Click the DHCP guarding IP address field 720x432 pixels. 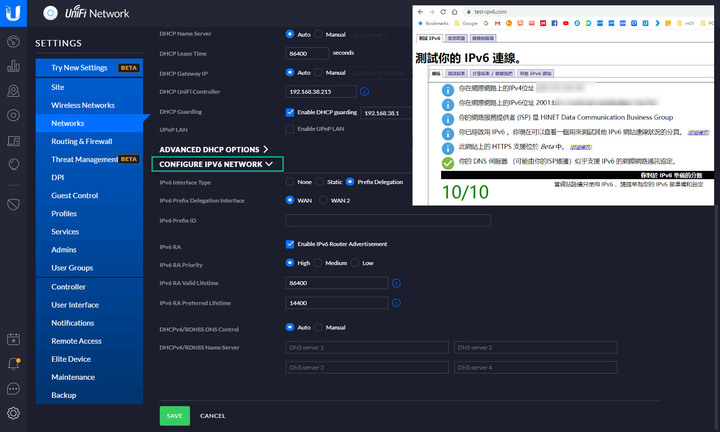click(x=386, y=113)
